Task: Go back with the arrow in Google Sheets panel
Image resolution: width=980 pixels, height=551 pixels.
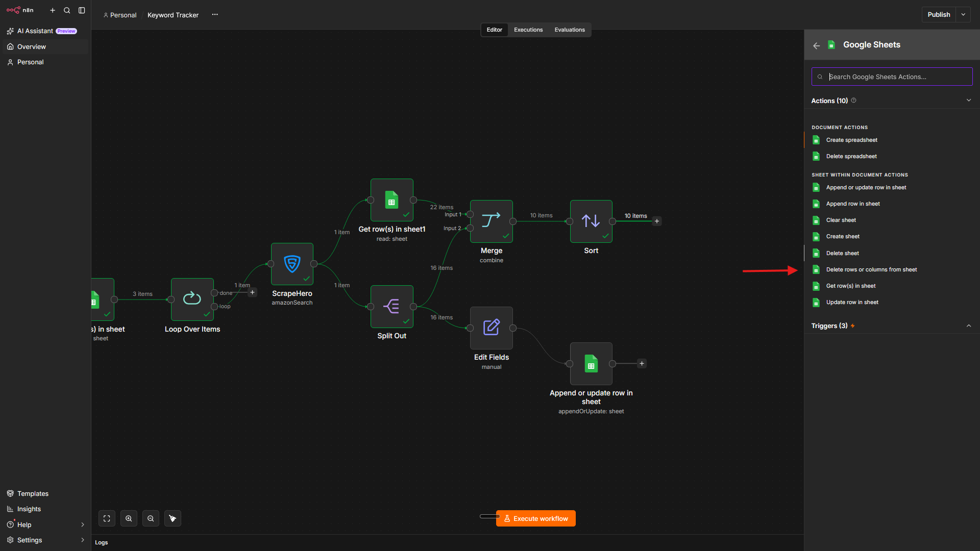Action: pos(817,45)
